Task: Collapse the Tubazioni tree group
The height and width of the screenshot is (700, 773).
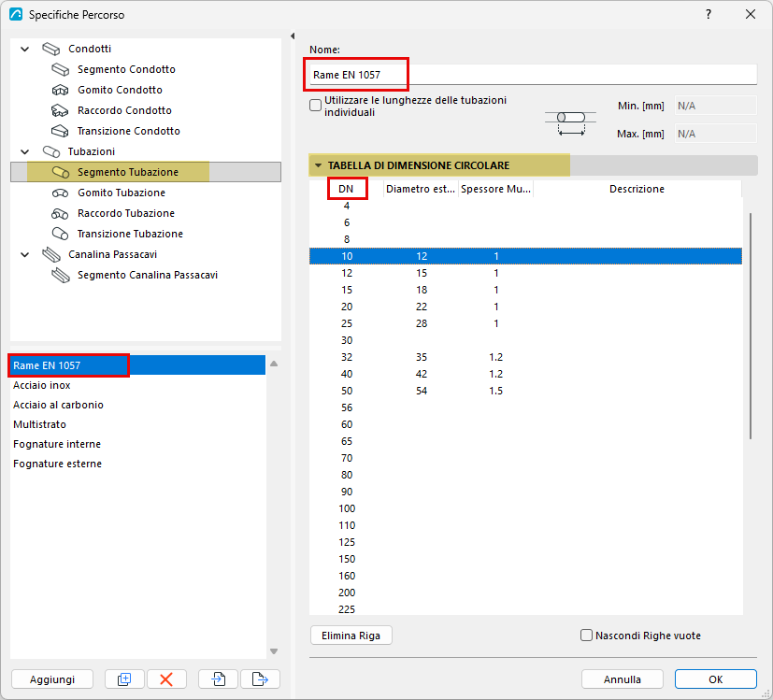Action: pyautogui.click(x=24, y=151)
